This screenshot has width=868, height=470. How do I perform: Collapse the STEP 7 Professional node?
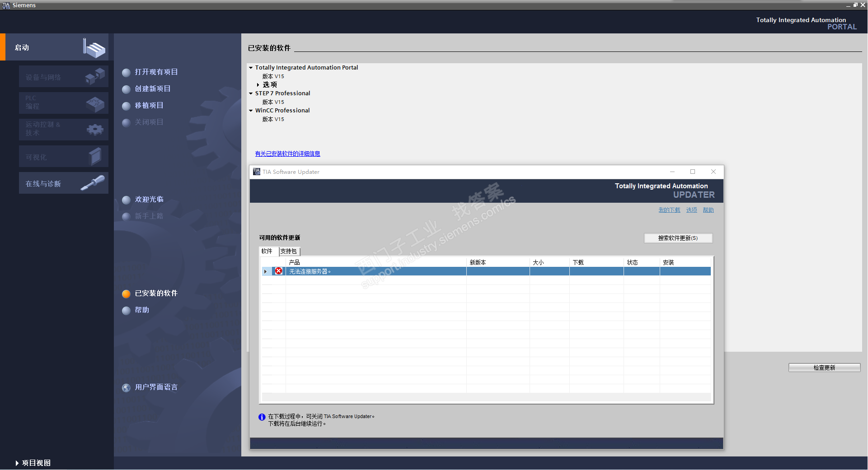coord(251,93)
